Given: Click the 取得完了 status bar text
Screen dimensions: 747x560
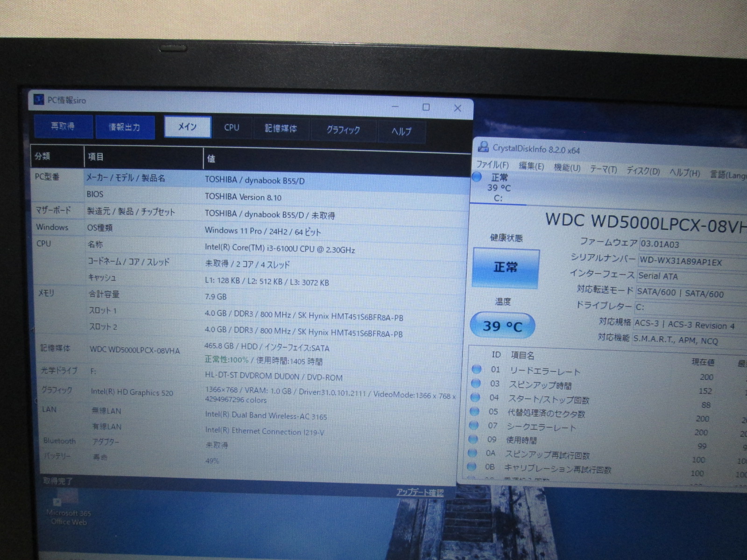Looking at the screenshot, I should click(57, 481).
